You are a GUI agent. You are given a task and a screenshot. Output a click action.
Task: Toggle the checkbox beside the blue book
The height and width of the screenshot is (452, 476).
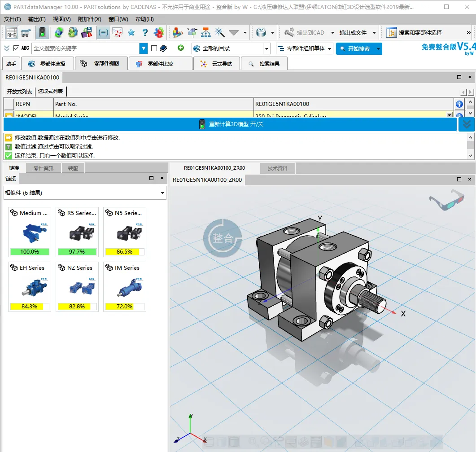coord(154,48)
